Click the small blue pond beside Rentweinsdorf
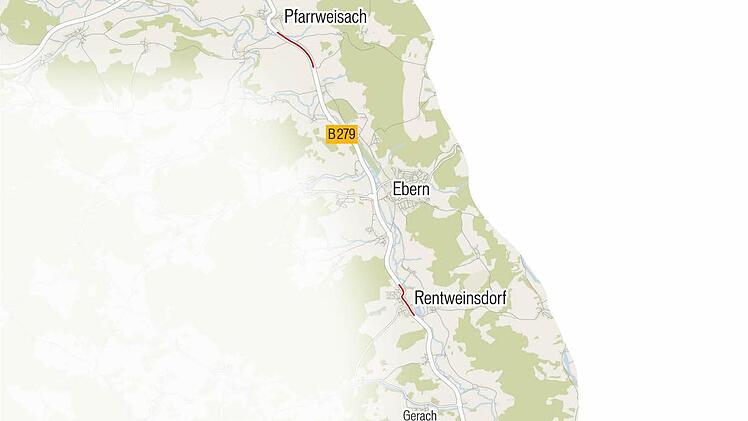The image size is (748, 421). (419, 312)
